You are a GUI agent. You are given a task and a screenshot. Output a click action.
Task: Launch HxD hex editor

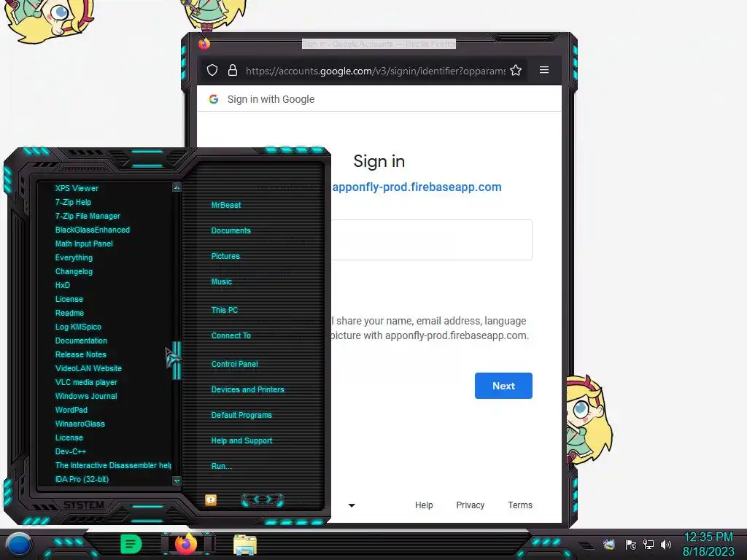63,285
